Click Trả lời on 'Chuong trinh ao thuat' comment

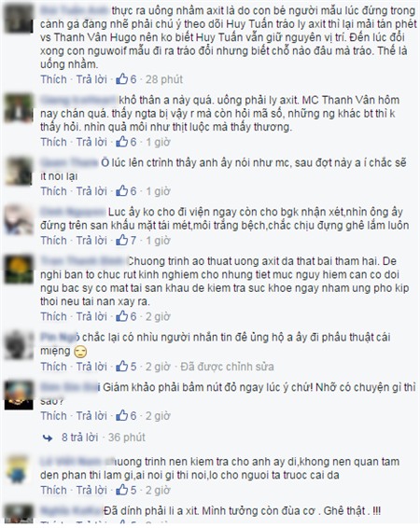(91, 316)
